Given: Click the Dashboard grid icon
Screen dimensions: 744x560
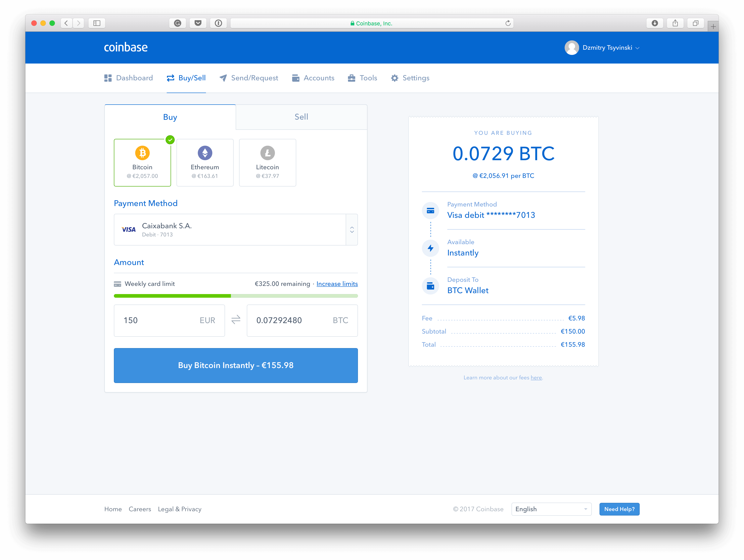Looking at the screenshot, I should click(108, 78).
